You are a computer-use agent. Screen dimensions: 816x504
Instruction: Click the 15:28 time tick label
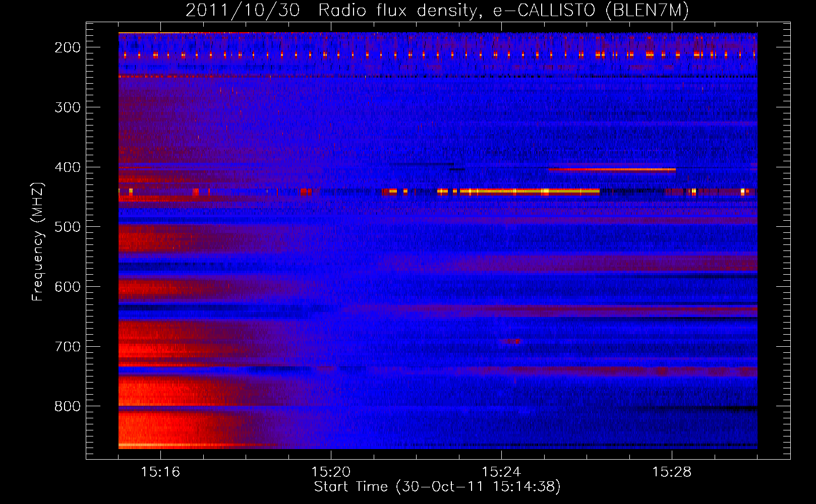672,472
